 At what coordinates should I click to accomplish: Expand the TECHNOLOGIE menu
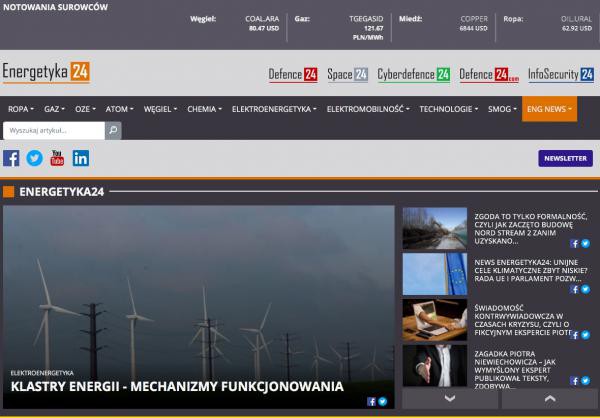[x=447, y=109]
